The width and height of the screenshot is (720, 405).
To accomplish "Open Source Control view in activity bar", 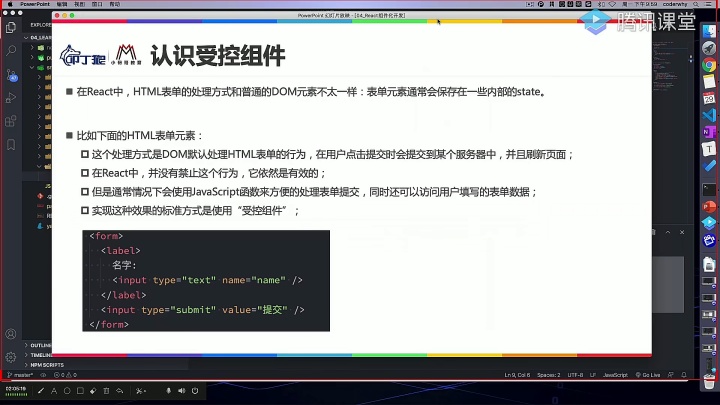I will point(11,74).
